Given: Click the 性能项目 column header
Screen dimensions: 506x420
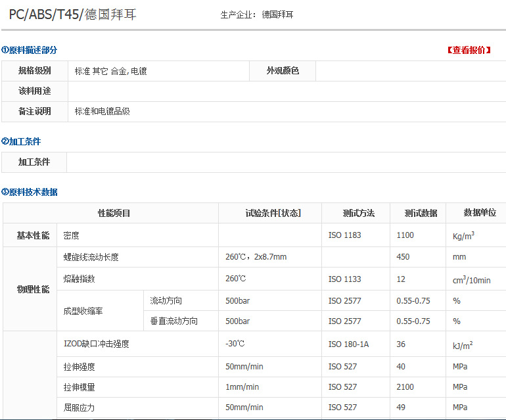Looking at the screenshot, I should point(114,213).
